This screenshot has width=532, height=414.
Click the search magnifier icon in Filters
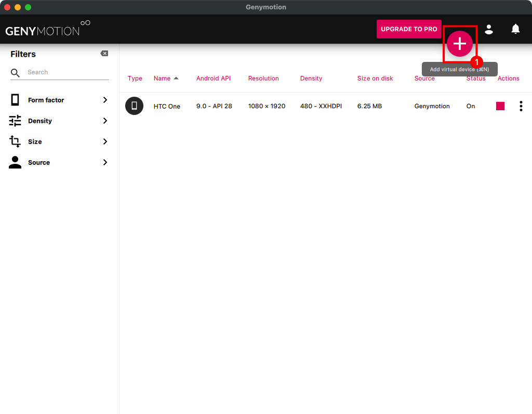tap(16, 73)
